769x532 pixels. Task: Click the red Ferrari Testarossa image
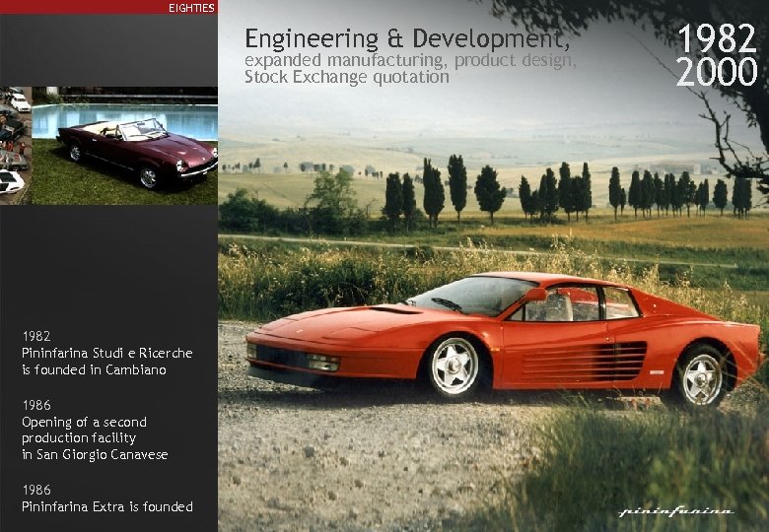505,340
